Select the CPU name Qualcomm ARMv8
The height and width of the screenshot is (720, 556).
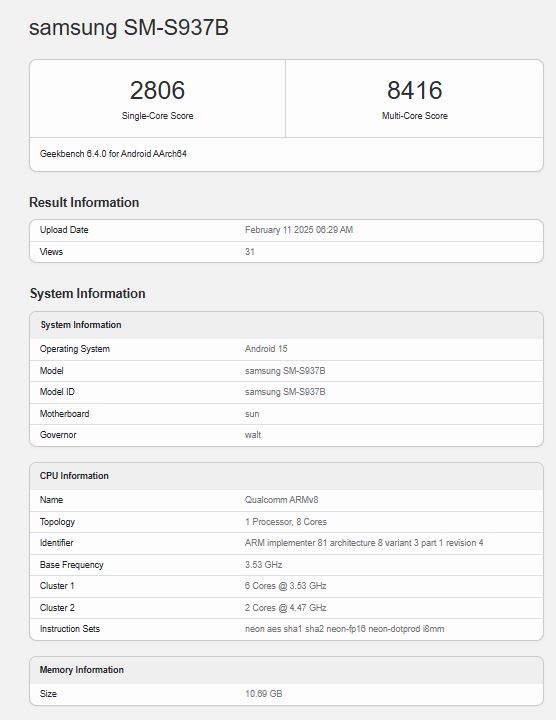281,500
